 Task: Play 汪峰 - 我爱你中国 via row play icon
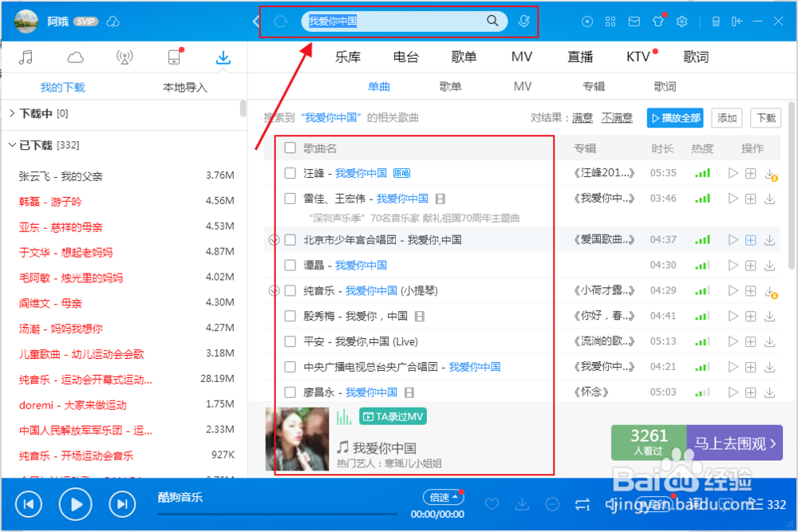[x=733, y=173]
